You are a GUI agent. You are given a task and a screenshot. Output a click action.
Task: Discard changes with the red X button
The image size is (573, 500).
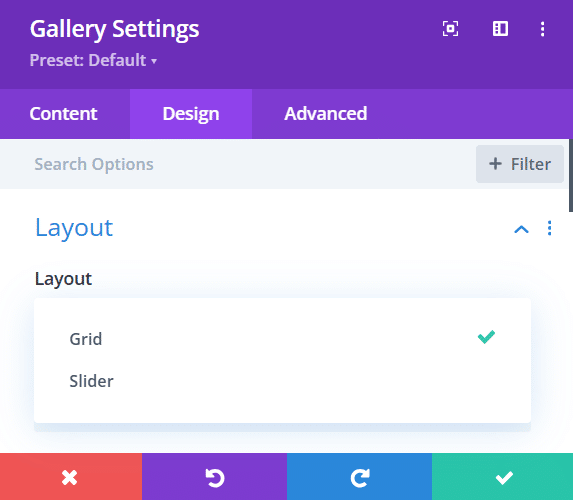coord(71,477)
